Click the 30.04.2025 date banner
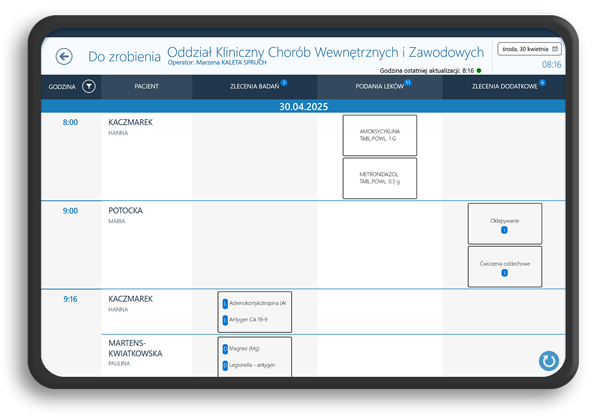The height and width of the screenshot is (416, 600). click(x=303, y=106)
